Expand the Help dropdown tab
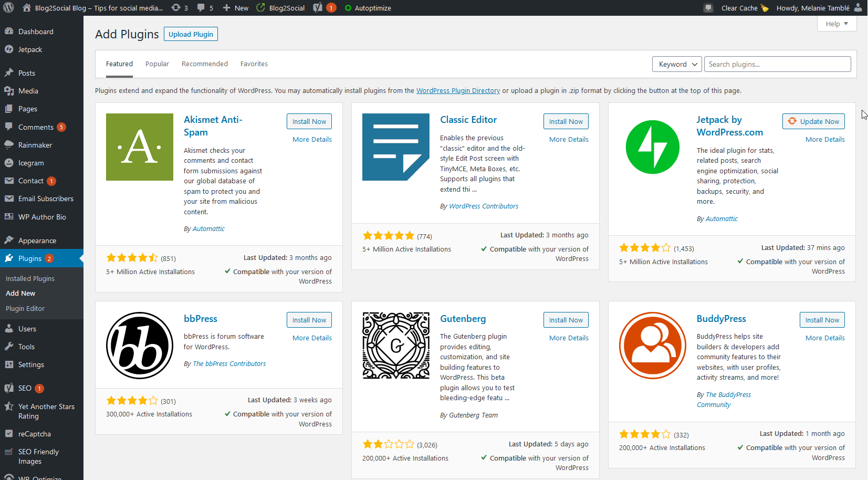The width and height of the screenshot is (868, 480). point(836,24)
